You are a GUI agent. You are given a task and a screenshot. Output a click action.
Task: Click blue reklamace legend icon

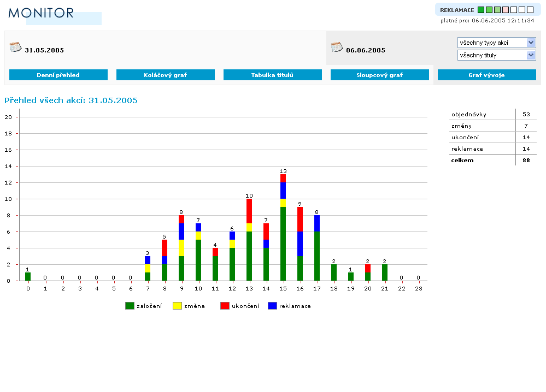pyautogui.click(x=272, y=306)
